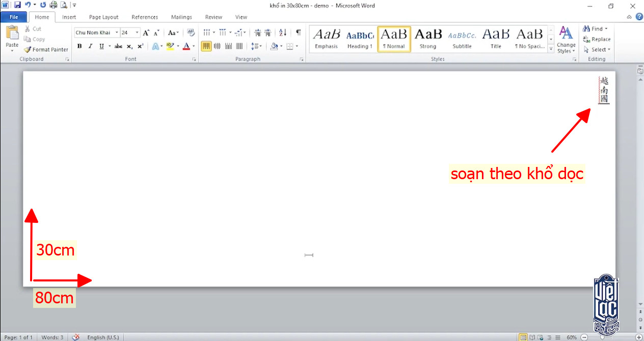Apply the Subtitle style
Image resolution: width=644 pixels, height=341 pixels.
[x=462, y=39]
